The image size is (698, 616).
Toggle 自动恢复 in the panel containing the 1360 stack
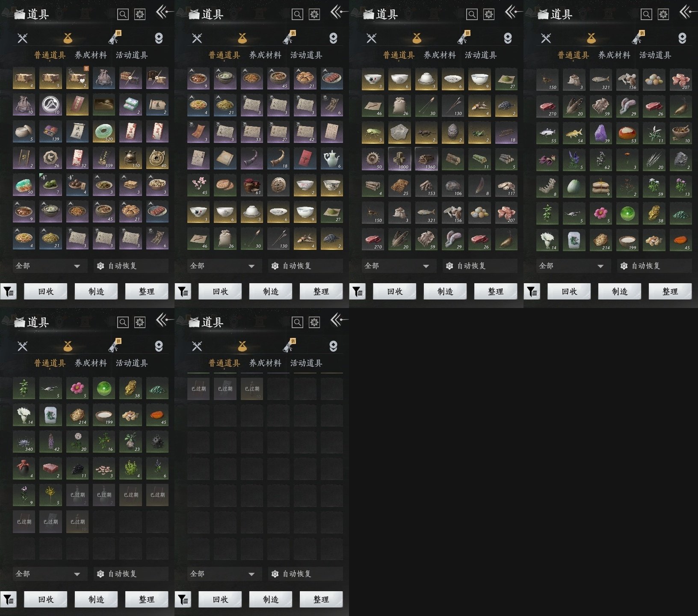[x=480, y=266]
